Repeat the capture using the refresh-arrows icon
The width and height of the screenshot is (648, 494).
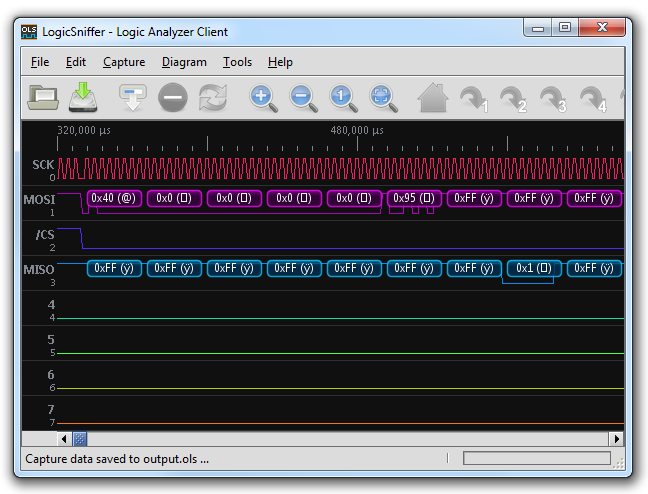coord(213,98)
